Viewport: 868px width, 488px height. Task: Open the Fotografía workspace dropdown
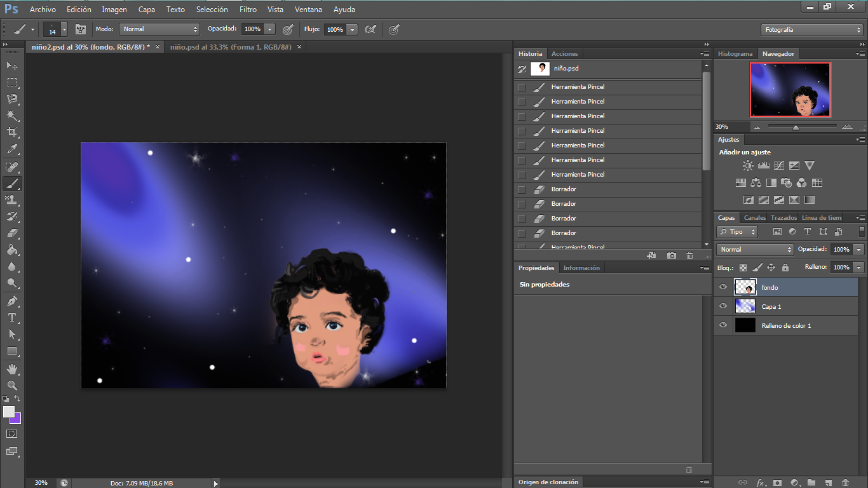[x=811, y=30]
